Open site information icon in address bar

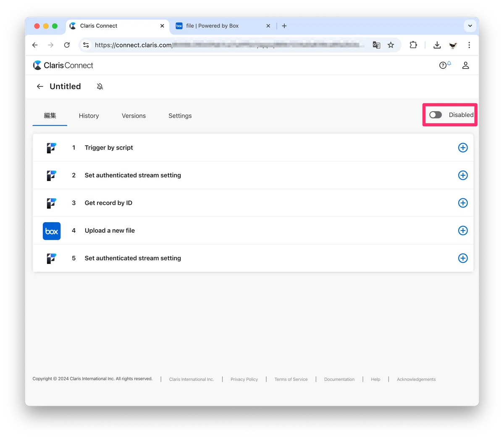[86, 45]
